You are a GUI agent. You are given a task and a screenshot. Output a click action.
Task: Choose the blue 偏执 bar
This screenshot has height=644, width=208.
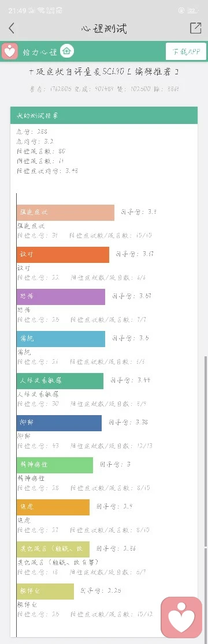tap(61, 339)
